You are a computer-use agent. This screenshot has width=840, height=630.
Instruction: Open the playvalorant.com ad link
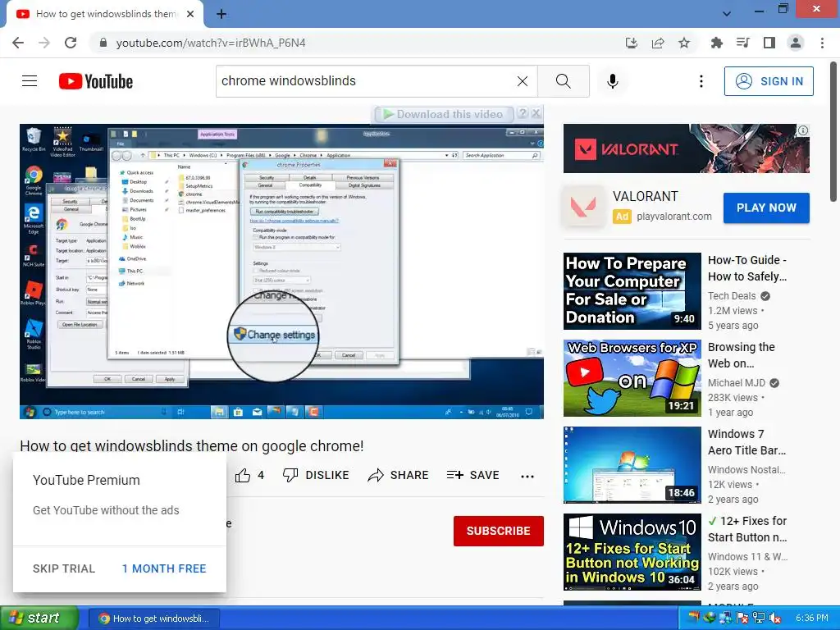click(x=674, y=217)
